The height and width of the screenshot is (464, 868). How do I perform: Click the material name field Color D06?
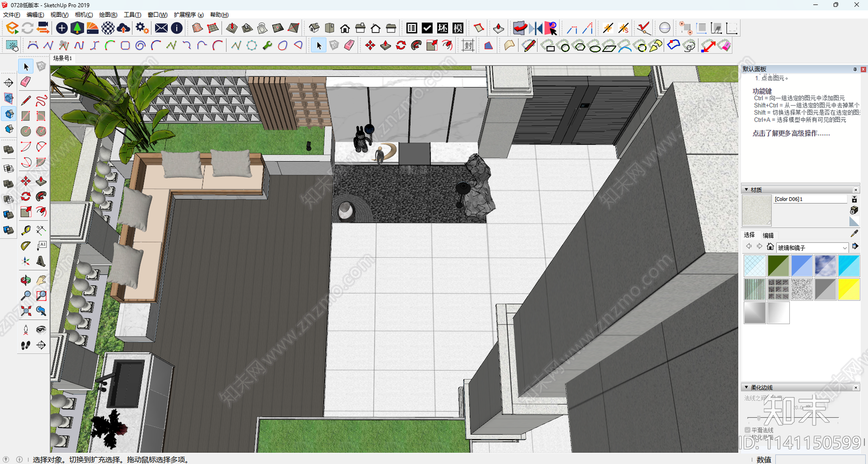pyautogui.click(x=810, y=199)
